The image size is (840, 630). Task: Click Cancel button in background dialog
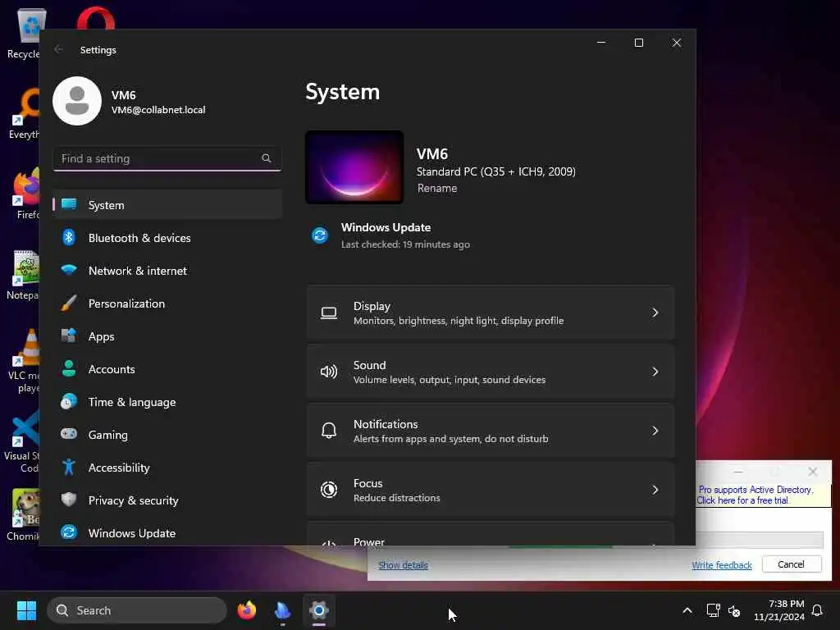click(792, 564)
